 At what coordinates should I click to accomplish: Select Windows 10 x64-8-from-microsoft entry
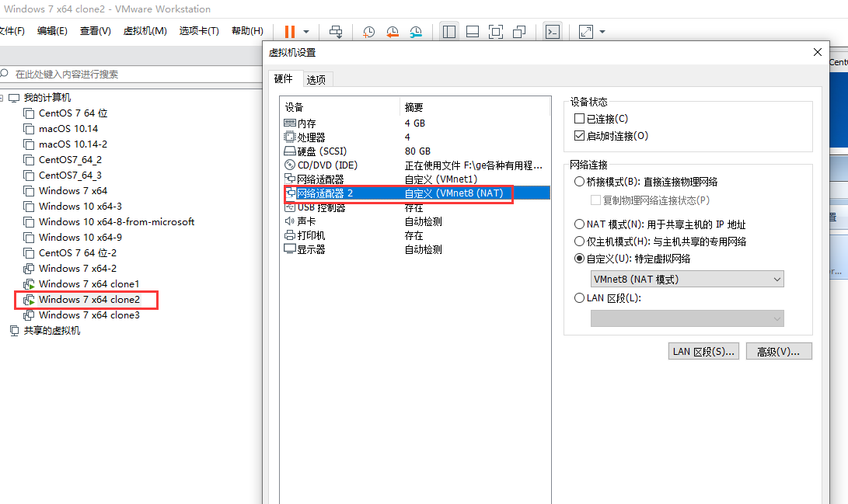click(117, 222)
